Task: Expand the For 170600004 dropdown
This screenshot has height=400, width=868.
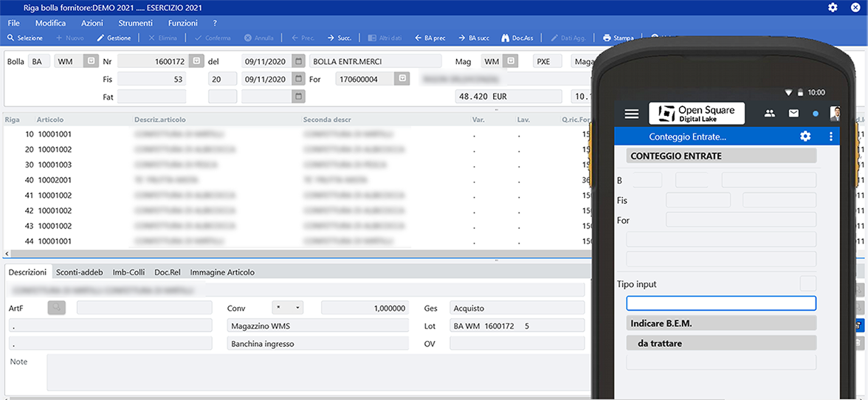Action: 402,79
